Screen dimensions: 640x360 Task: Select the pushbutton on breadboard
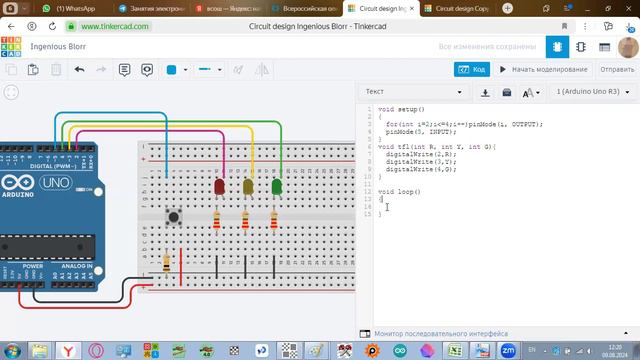(173, 217)
